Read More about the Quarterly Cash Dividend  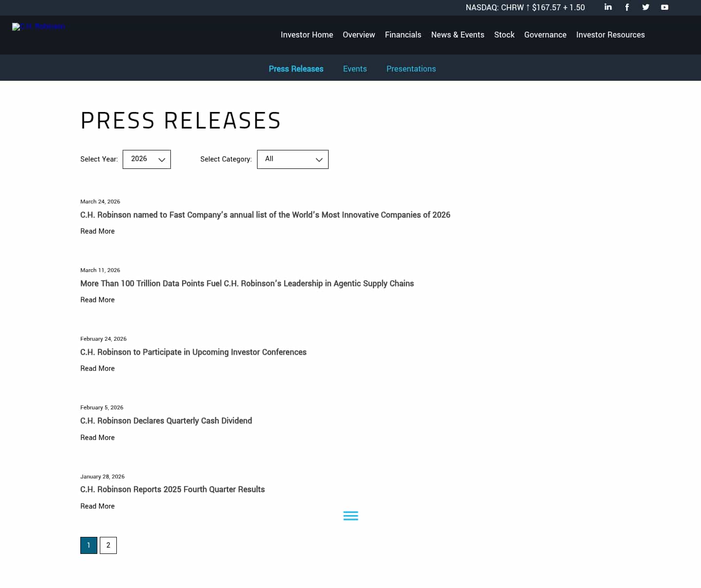pyautogui.click(x=97, y=437)
